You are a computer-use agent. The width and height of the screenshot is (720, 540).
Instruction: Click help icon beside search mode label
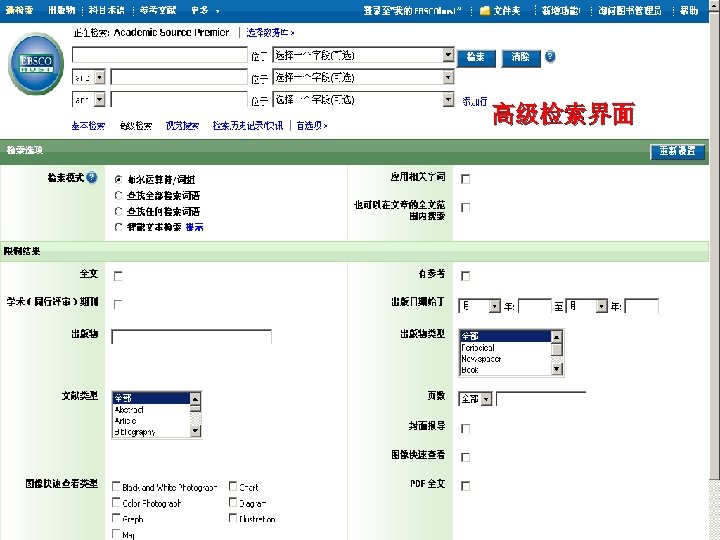coord(92,177)
